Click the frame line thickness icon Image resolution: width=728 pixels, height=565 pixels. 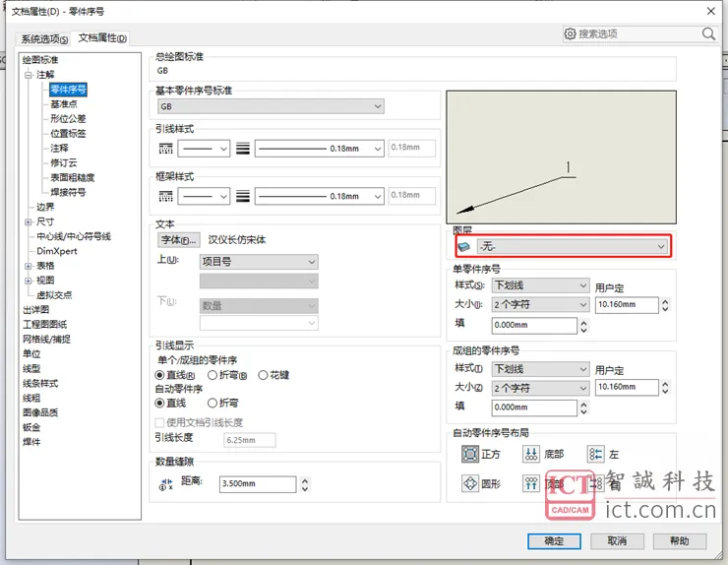(x=243, y=196)
